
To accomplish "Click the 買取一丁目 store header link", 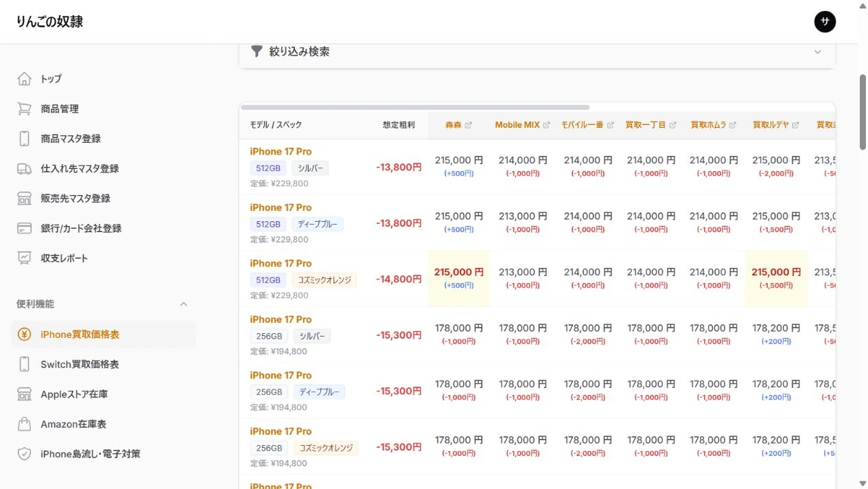I will coord(646,125).
